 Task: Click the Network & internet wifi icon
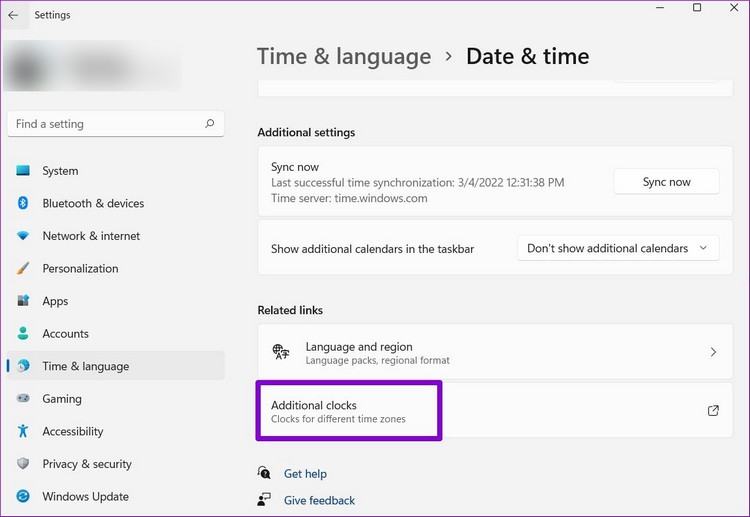point(23,236)
